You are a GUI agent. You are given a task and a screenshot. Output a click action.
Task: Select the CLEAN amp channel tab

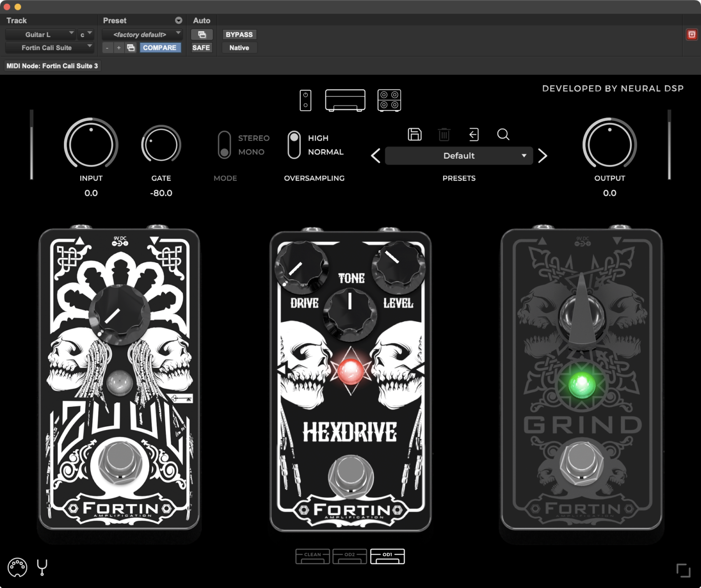pos(313,556)
